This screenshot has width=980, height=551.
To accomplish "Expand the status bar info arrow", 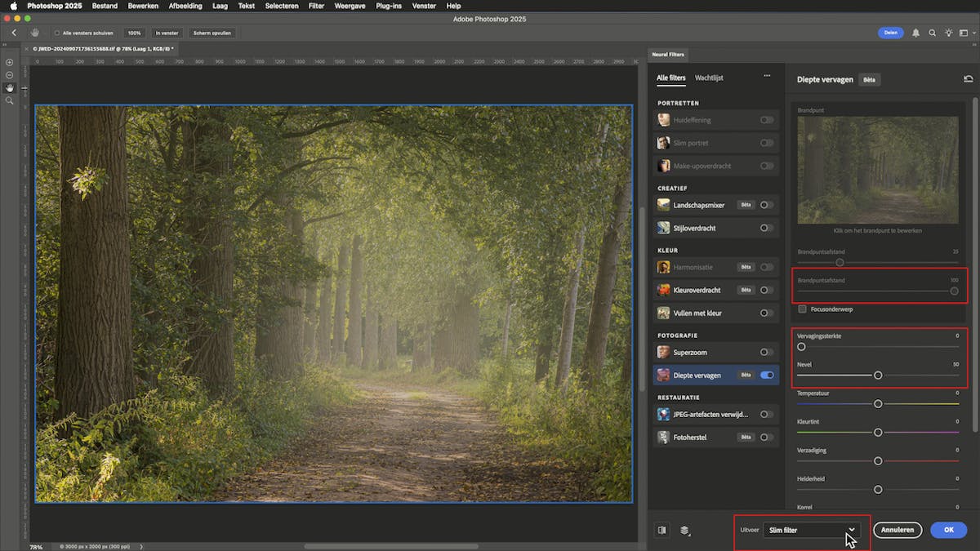I will point(141,546).
